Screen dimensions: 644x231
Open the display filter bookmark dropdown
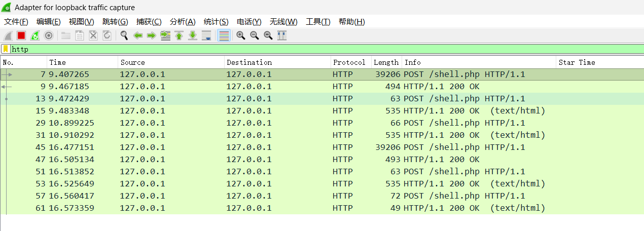[6, 49]
